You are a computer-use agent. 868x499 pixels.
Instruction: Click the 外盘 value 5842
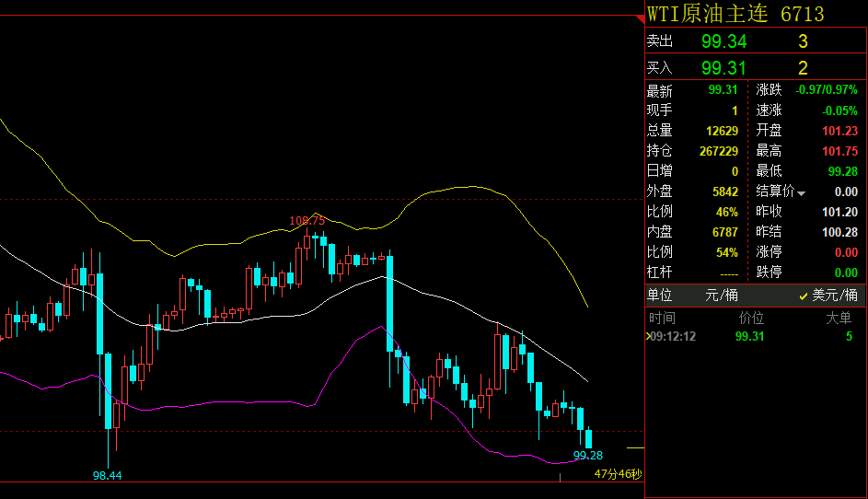[x=725, y=191]
